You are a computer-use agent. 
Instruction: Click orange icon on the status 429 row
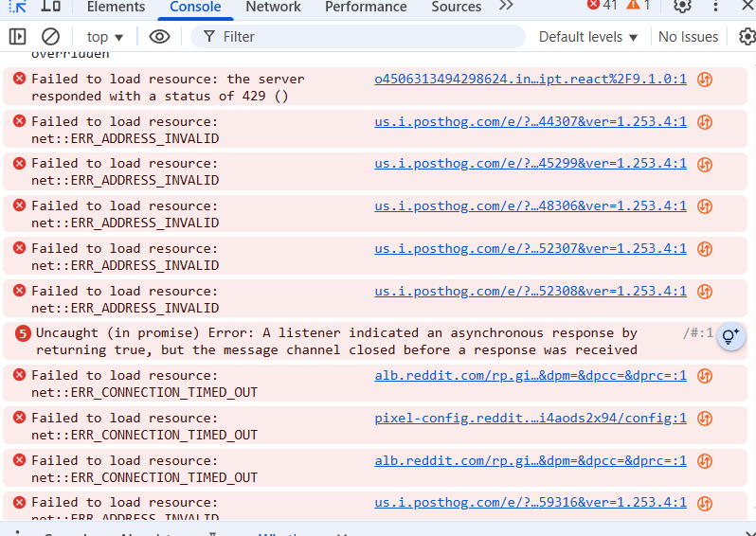[705, 80]
